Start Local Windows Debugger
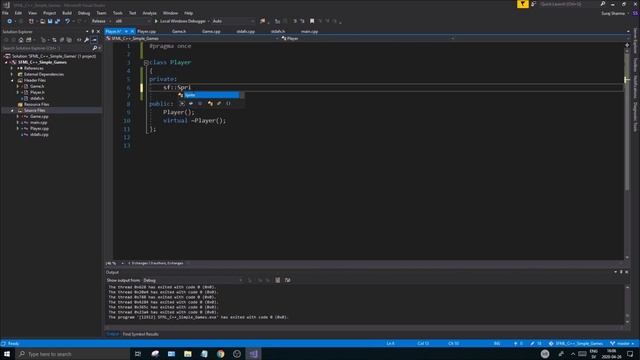Image resolution: width=640 pixels, height=360 pixels. click(x=180, y=21)
